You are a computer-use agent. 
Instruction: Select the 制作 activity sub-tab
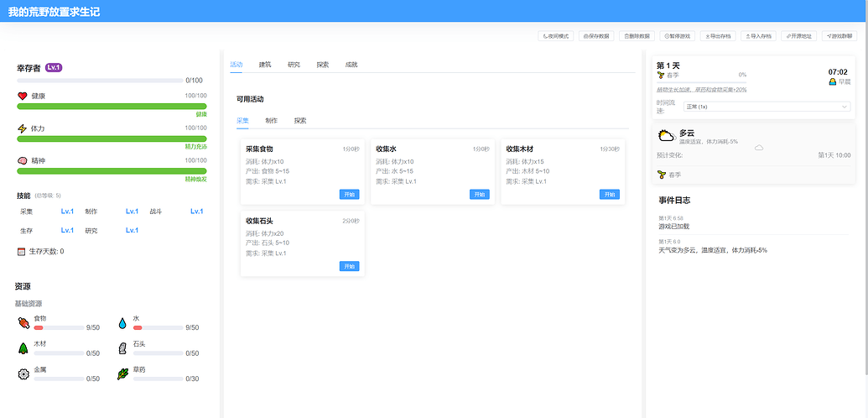click(x=271, y=120)
